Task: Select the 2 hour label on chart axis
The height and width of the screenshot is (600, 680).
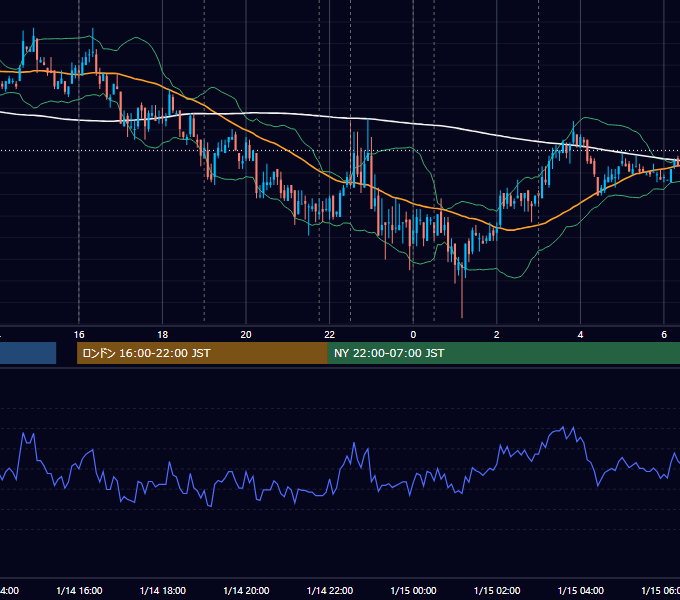Action: tap(497, 335)
